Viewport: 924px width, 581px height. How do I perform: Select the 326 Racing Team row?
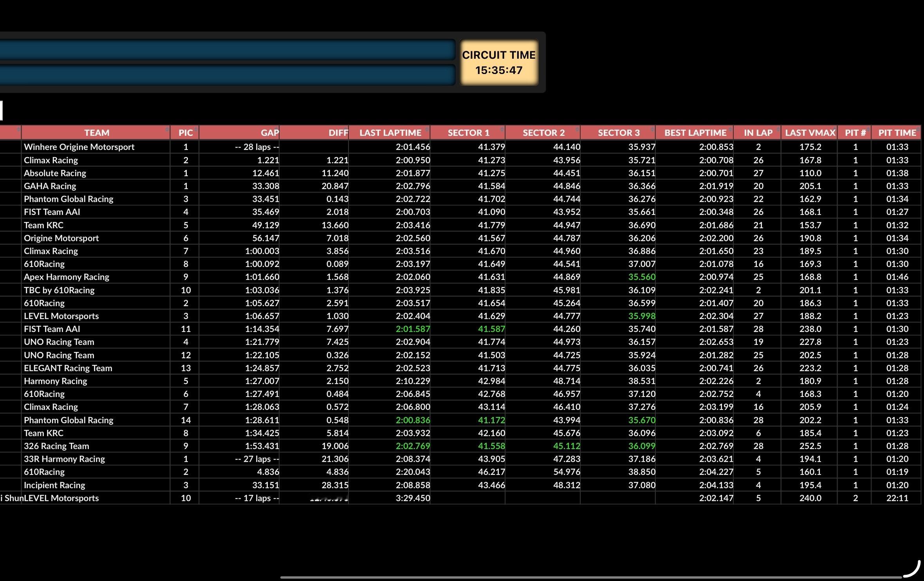click(56, 446)
